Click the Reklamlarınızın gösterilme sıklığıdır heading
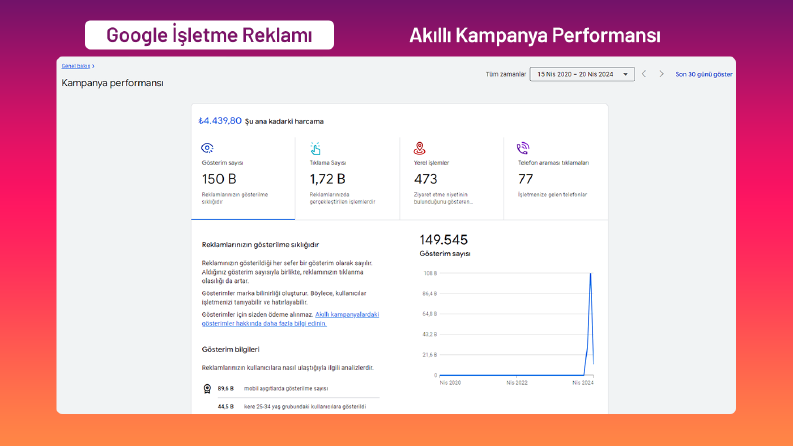 tap(260, 245)
